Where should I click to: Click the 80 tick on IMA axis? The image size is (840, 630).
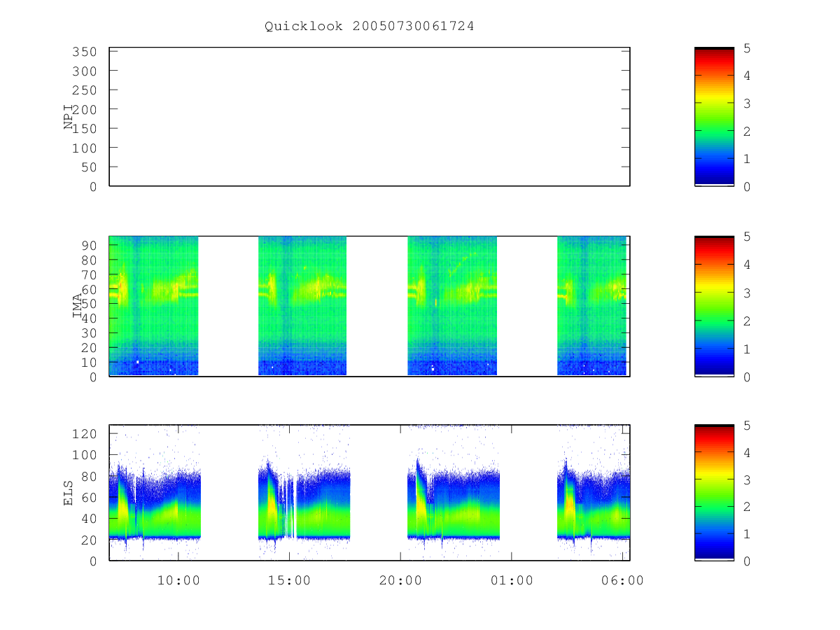(90, 260)
